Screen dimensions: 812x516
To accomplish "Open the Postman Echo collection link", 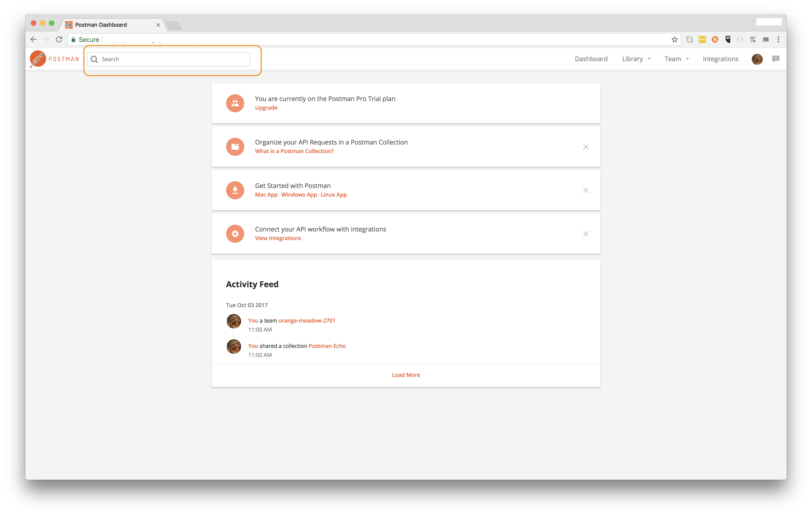I will tap(327, 346).
